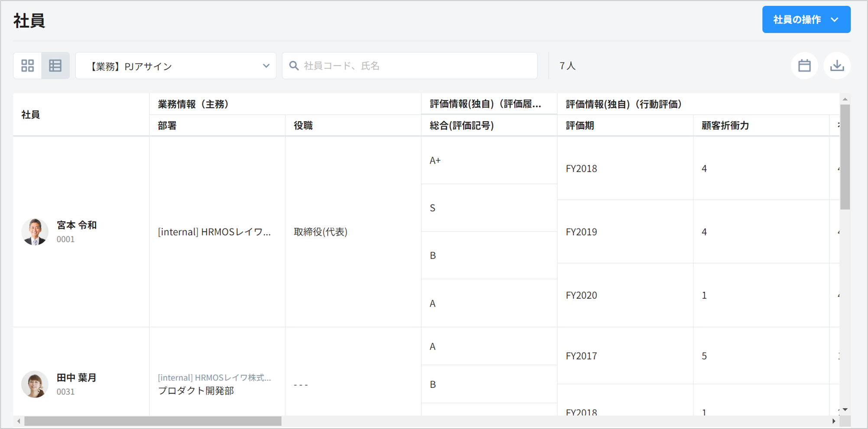
Task: Click the 顧客折衝力 column header
Action: pyautogui.click(x=725, y=126)
